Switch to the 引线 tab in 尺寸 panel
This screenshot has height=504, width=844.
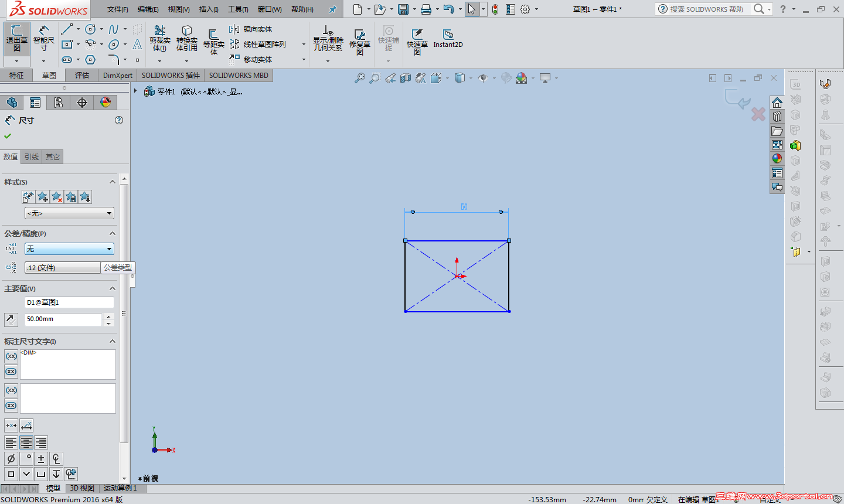[x=32, y=157]
